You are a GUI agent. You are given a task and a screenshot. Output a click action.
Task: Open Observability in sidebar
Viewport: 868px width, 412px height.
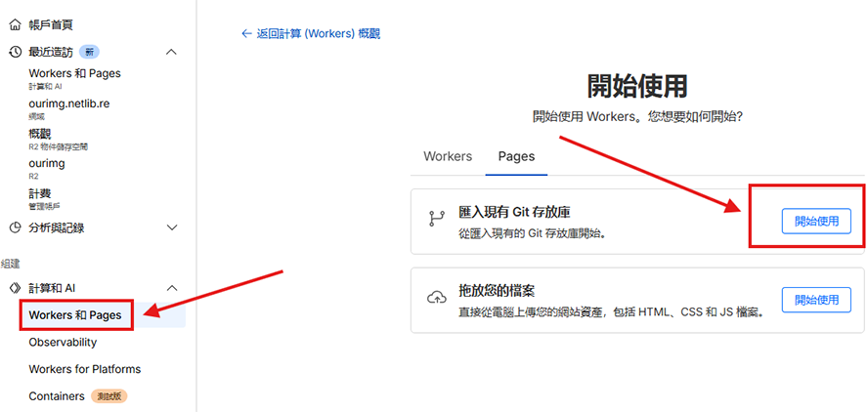coord(63,343)
